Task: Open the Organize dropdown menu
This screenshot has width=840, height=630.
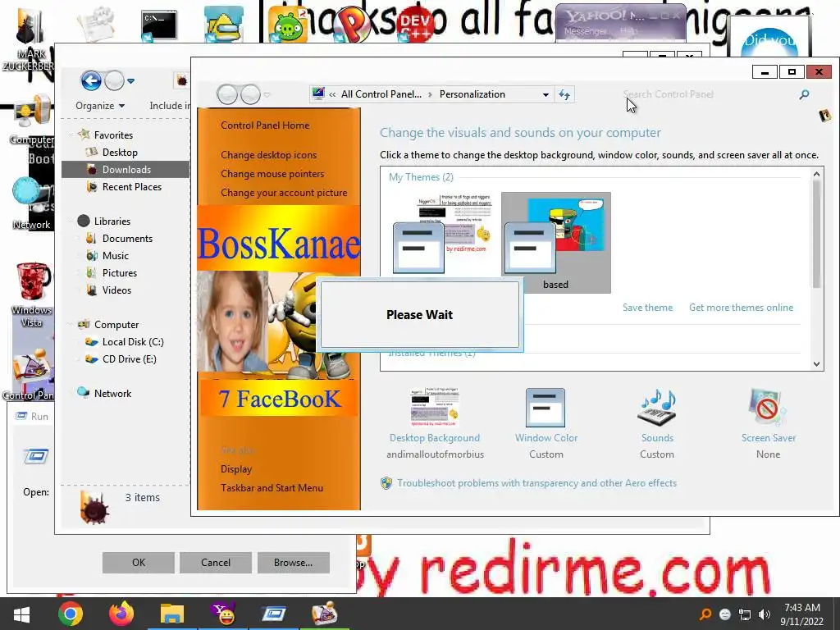Action: pyautogui.click(x=99, y=106)
